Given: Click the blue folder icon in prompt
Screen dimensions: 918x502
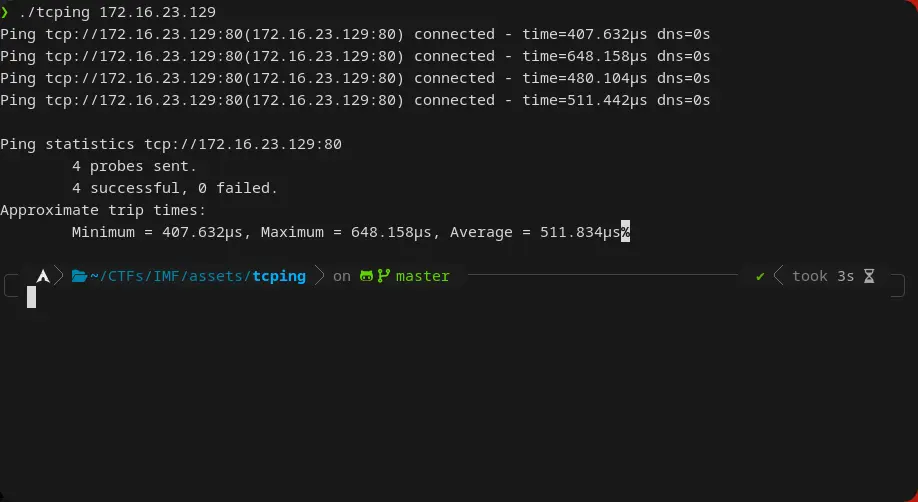Looking at the screenshot, I should click(x=79, y=276).
